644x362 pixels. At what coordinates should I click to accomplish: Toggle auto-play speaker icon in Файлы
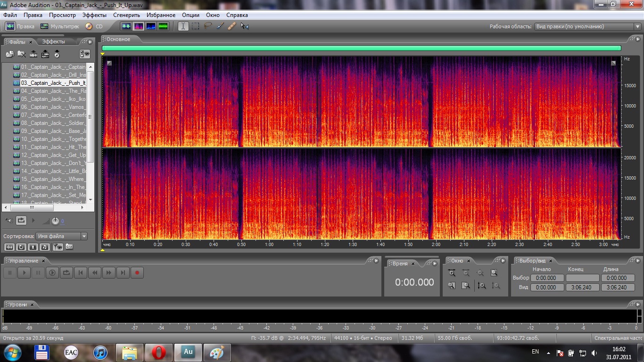[8, 220]
